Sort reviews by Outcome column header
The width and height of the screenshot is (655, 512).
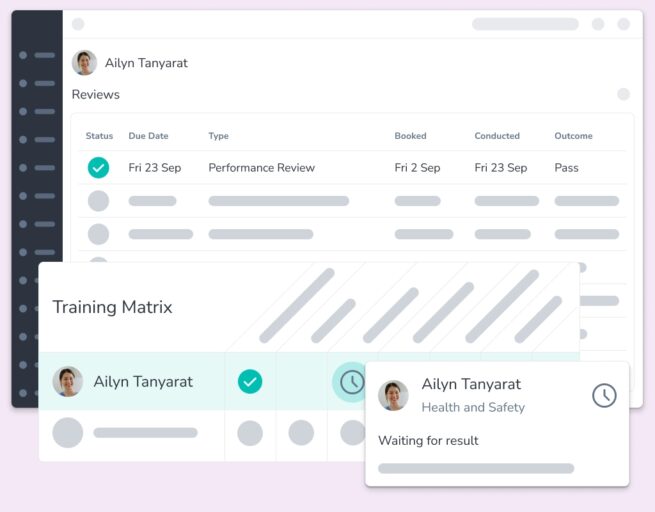click(x=573, y=136)
